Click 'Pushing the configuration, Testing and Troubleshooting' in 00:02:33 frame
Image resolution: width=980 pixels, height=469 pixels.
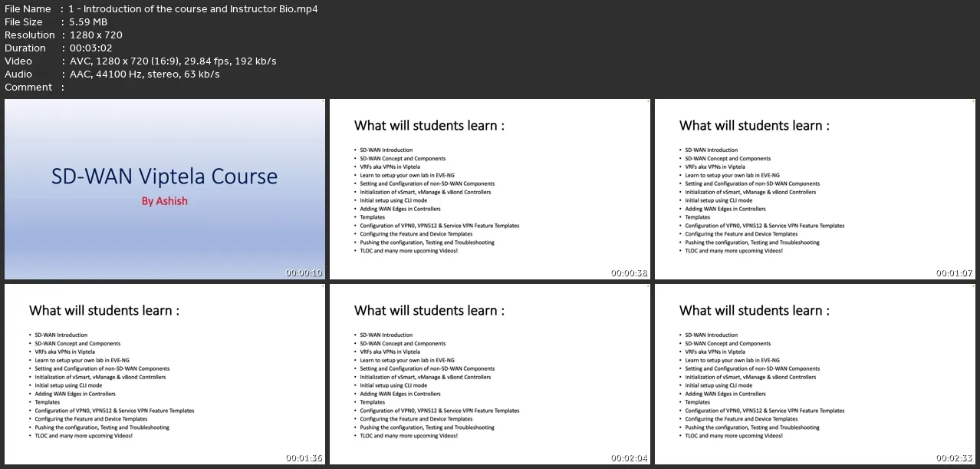tap(752, 428)
